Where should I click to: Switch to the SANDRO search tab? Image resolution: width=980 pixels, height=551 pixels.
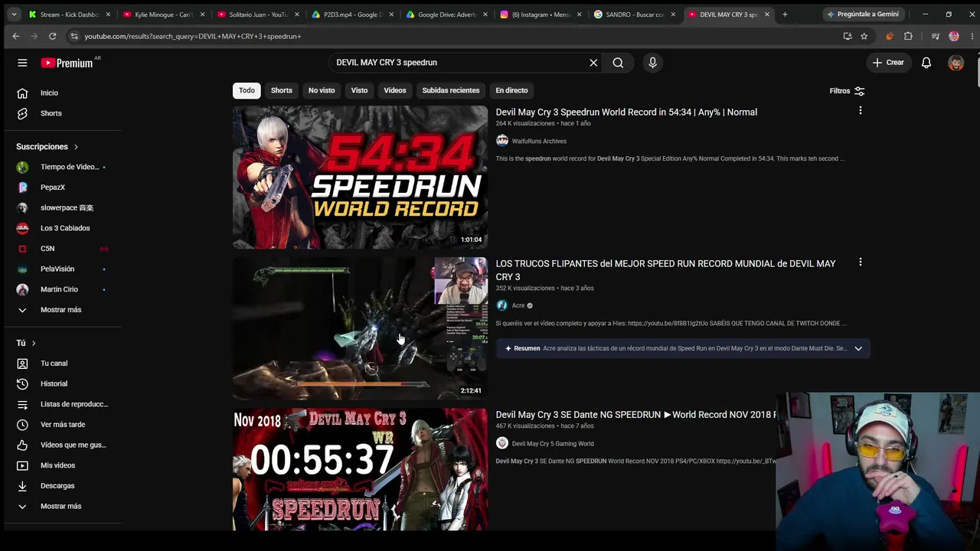coord(633,15)
